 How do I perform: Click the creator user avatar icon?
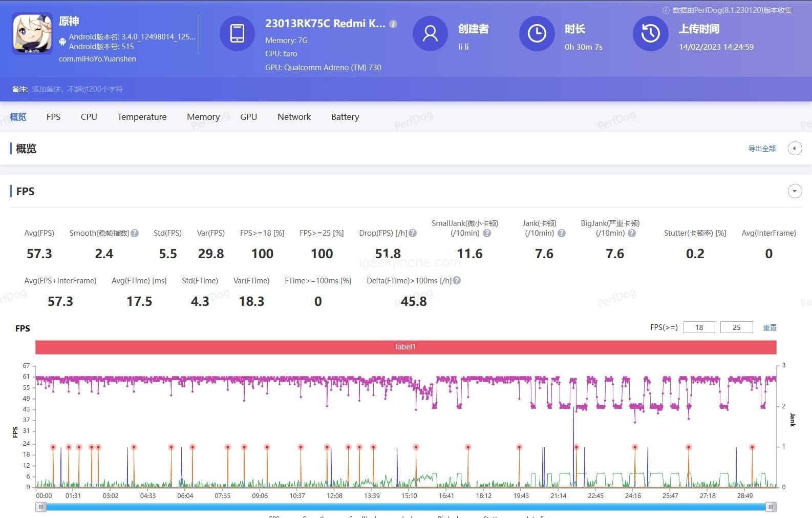(430, 34)
